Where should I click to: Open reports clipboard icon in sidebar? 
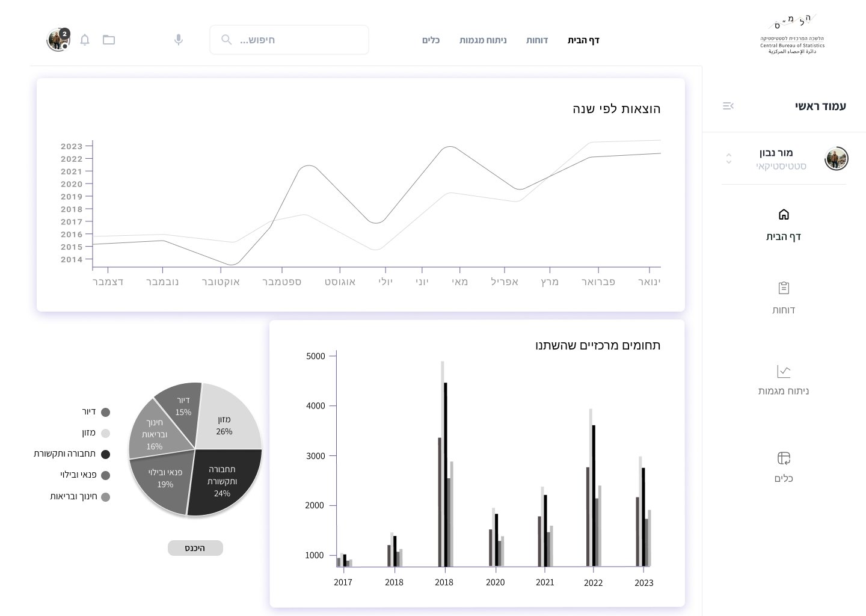tap(784, 288)
